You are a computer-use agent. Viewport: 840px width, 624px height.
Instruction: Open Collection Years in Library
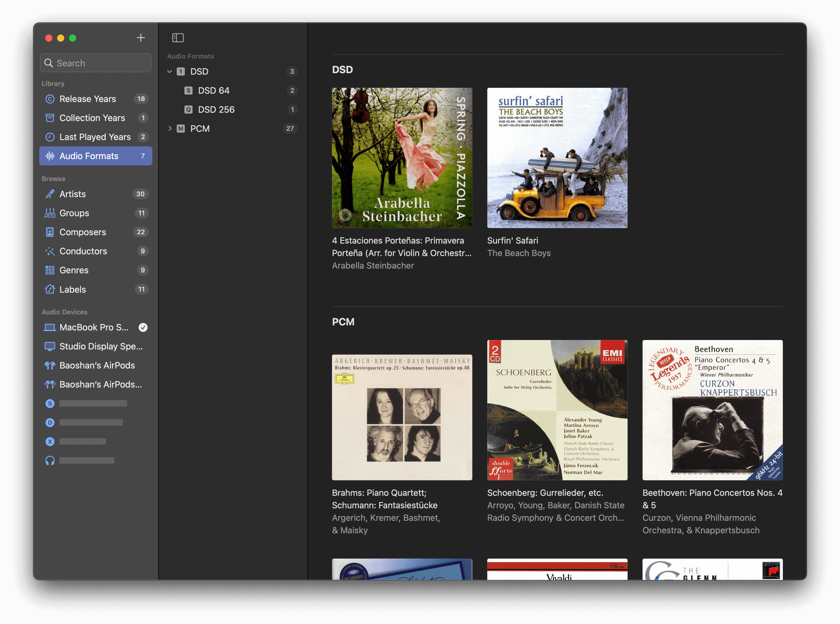point(92,118)
